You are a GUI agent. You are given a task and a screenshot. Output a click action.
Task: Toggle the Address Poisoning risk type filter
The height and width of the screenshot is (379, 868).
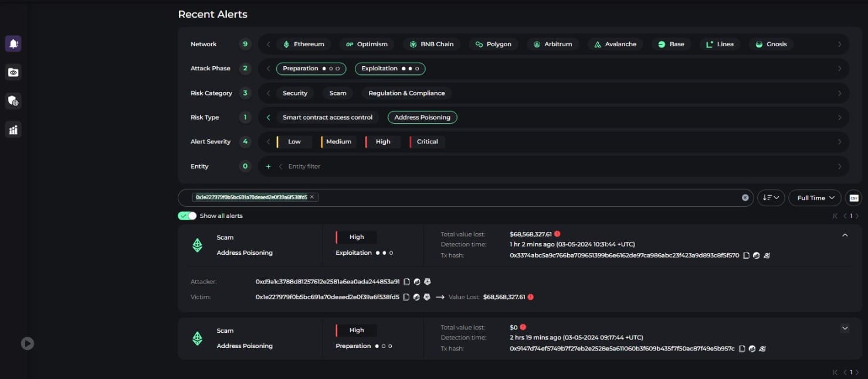pyautogui.click(x=422, y=117)
